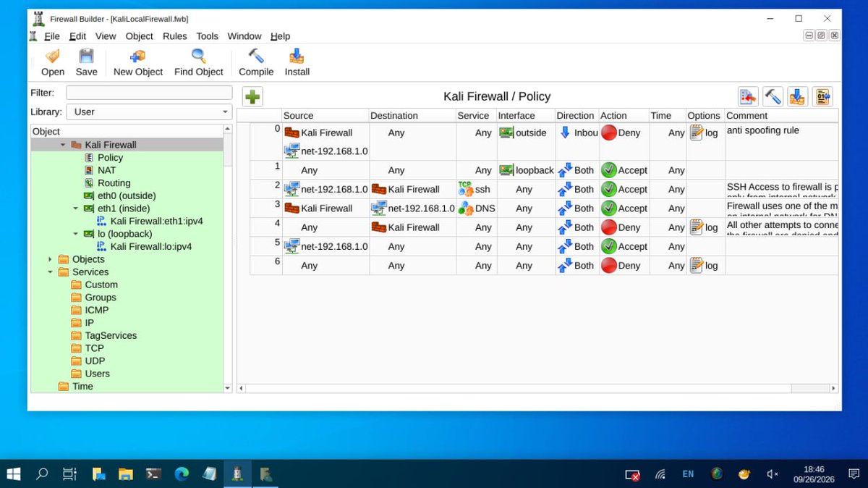Select TCP folder under Services
The width and height of the screenshot is (868, 488).
point(94,348)
